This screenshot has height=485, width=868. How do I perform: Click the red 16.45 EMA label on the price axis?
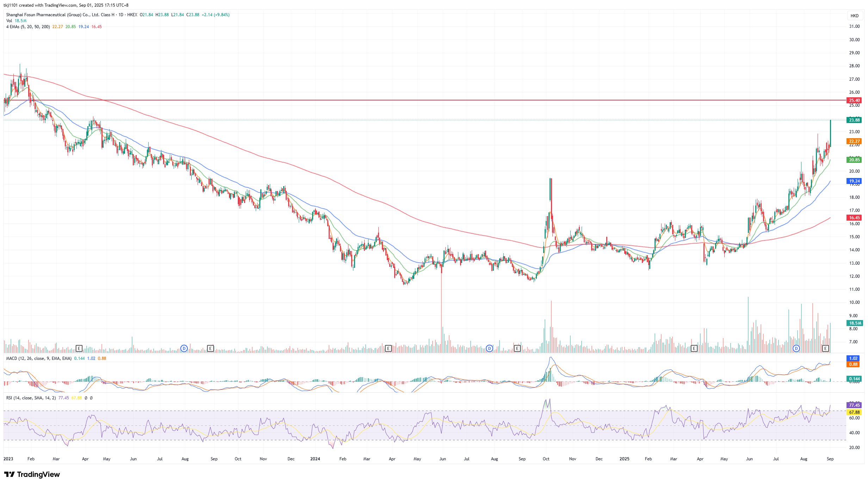click(855, 218)
